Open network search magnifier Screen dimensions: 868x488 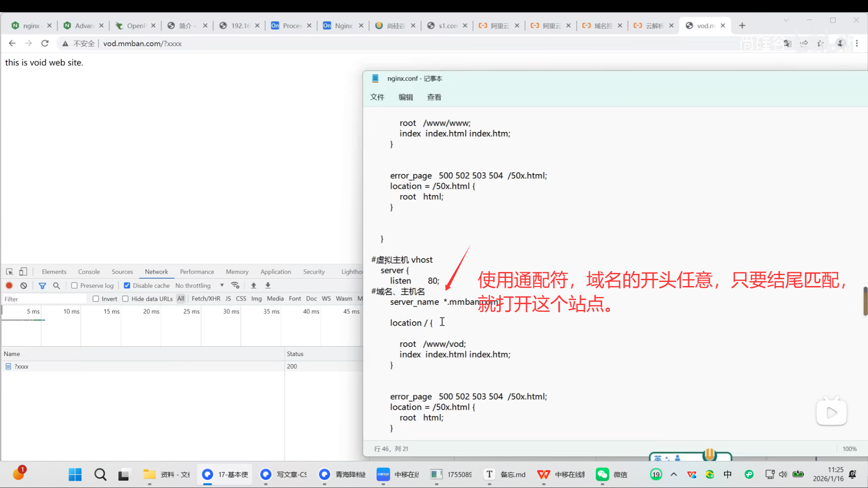[57, 286]
